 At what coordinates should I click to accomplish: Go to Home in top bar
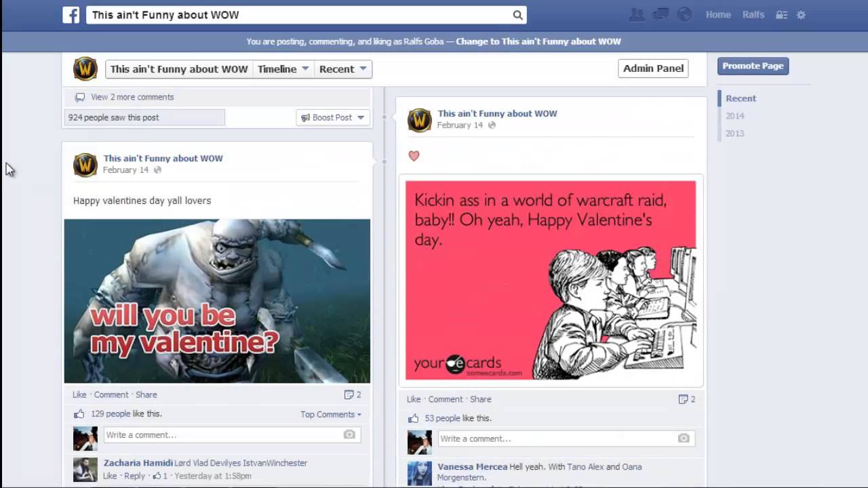click(x=718, y=14)
